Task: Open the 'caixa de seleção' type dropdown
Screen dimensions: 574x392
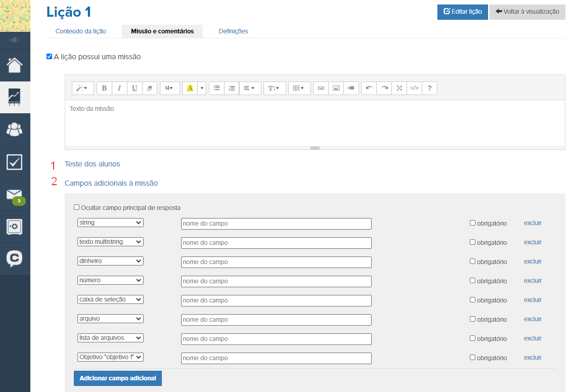Action: pyautogui.click(x=110, y=299)
